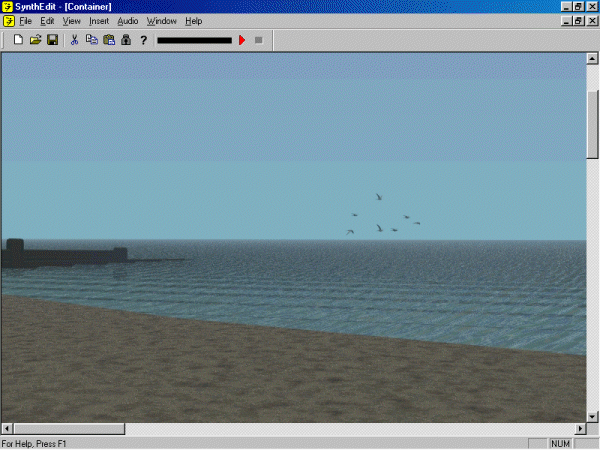
Task: Paste using the clipboard toolbar icon
Action: pos(109,40)
